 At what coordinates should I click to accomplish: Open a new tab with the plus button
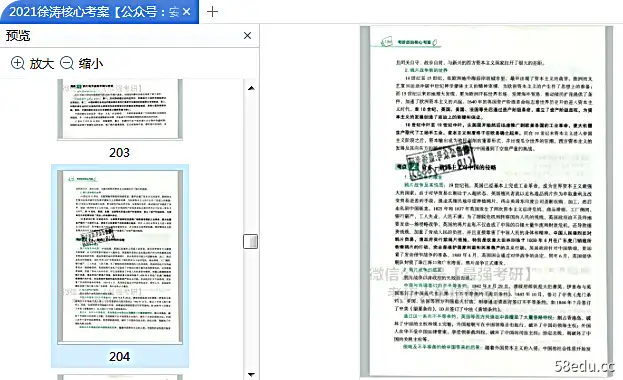pos(213,12)
